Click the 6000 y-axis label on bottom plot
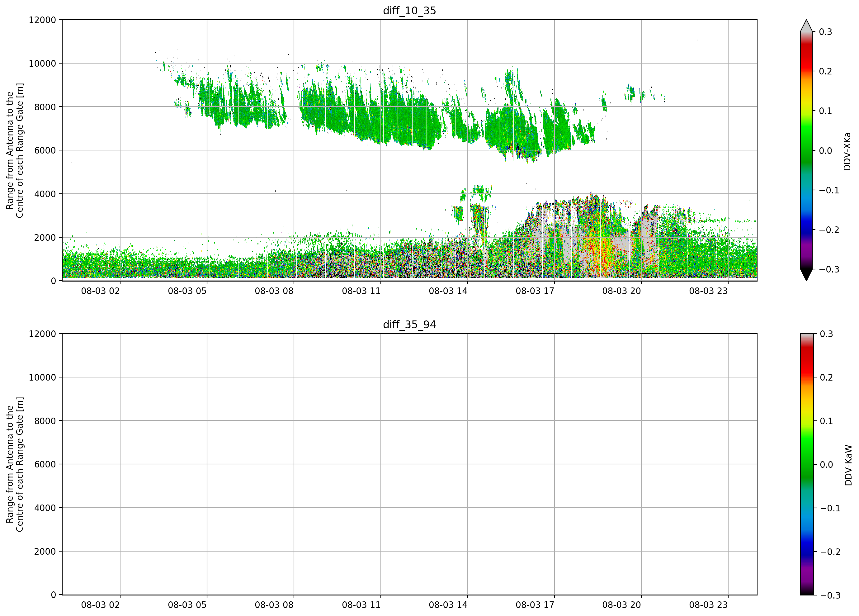Screen dimensions: 859x616 point(45,464)
